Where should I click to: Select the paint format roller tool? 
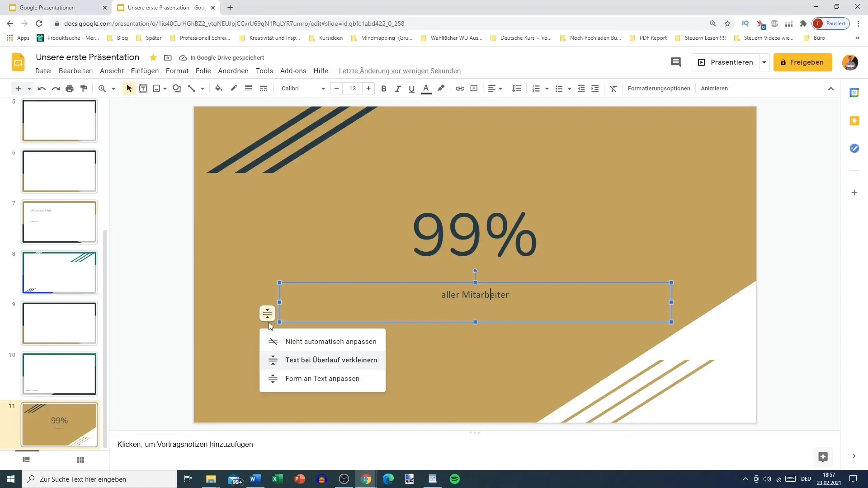pyautogui.click(x=84, y=89)
